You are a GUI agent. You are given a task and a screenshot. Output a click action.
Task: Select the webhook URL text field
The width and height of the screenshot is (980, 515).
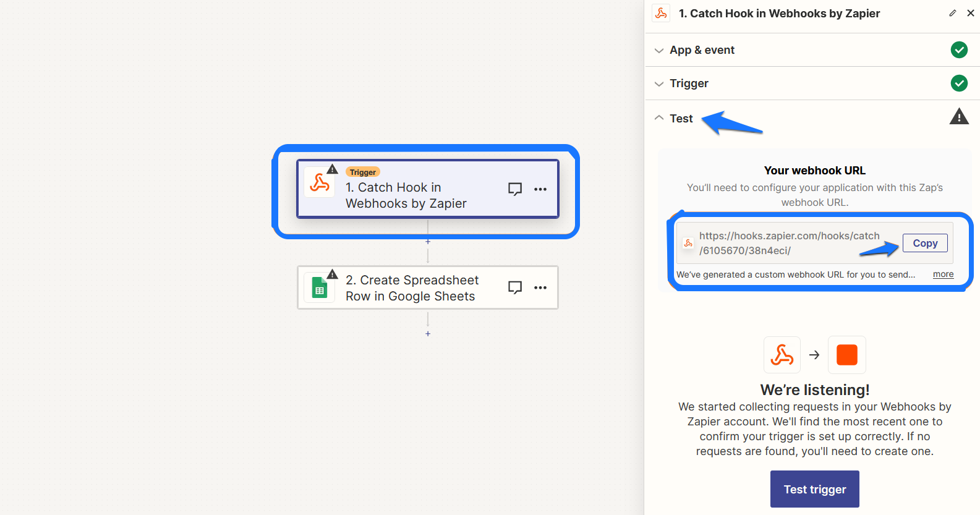pos(789,243)
